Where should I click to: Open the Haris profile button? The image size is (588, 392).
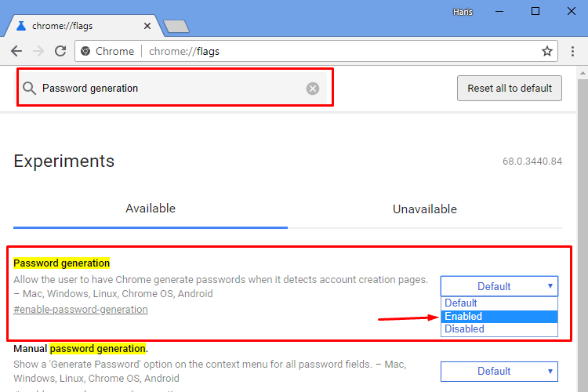[x=463, y=12]
